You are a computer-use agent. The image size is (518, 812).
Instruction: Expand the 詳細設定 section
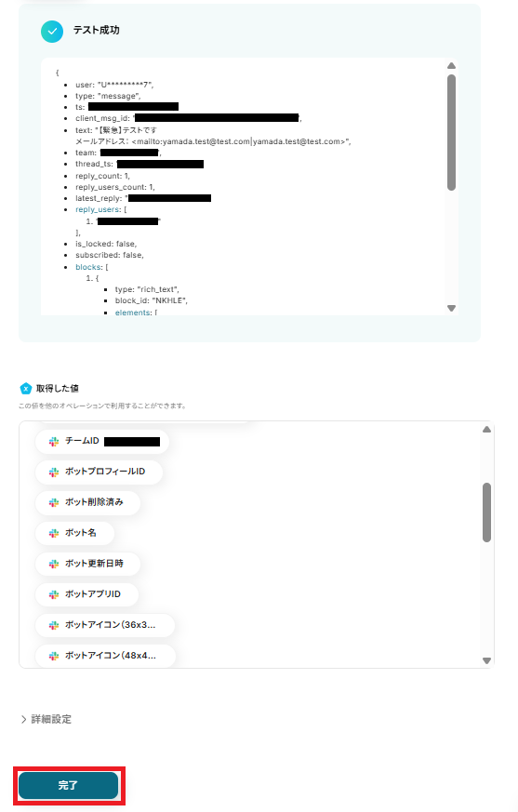tap(46, 719)
